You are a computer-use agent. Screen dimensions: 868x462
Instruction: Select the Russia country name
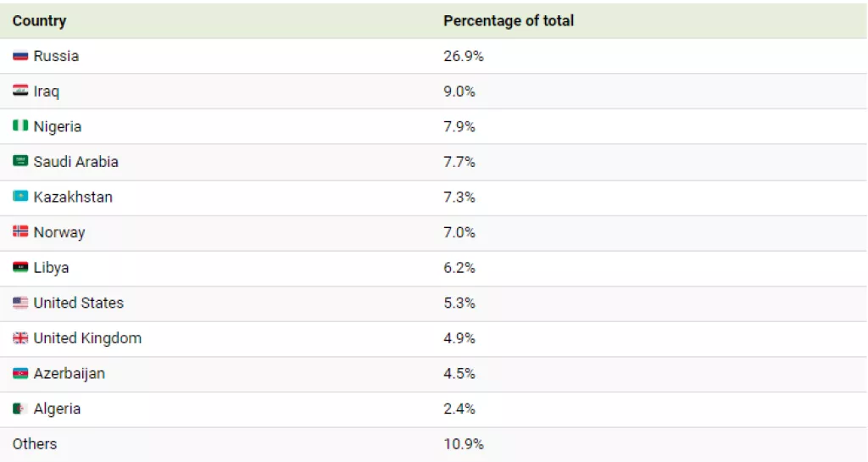(x=56, y=56)
